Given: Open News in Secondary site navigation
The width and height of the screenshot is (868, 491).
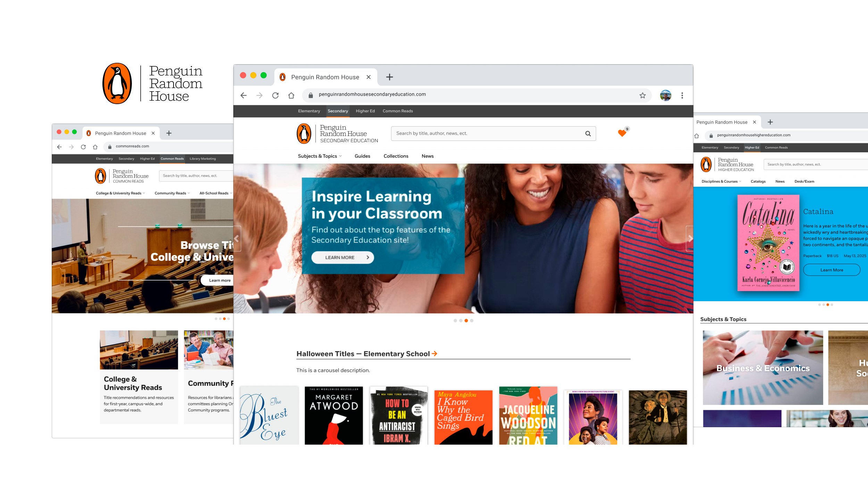Looking at the screenshot, I should click(x=428, y=156).
